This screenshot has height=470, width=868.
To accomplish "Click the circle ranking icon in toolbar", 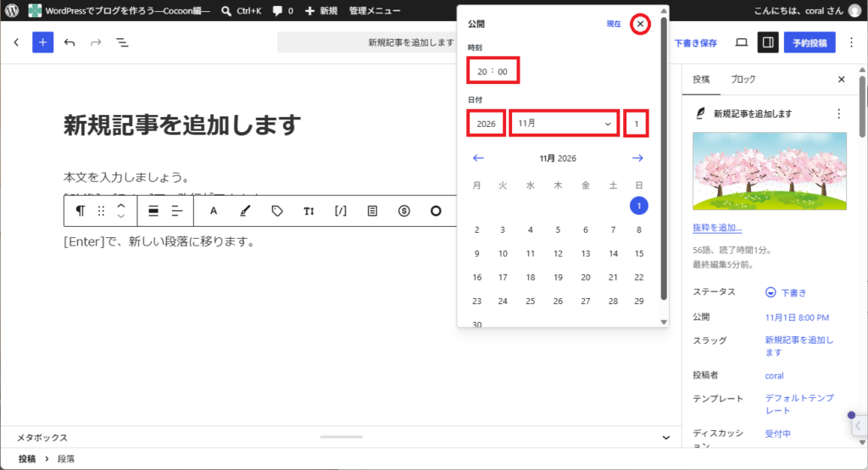I will pos(437,211).
